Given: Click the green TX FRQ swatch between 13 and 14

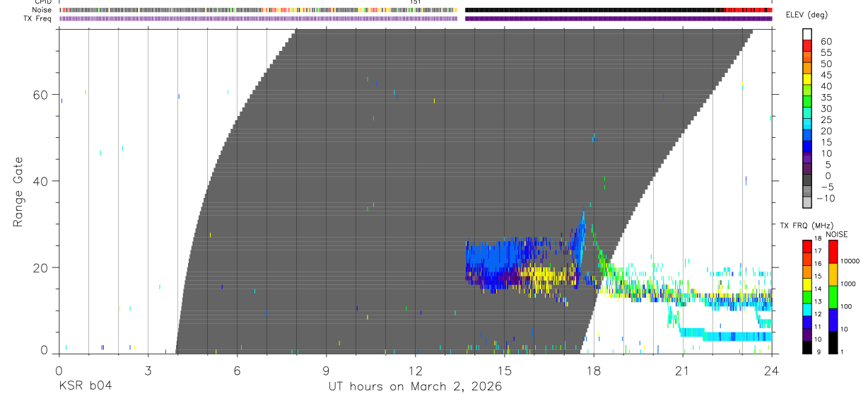Looking at the screenshot, I should click(x=807, y=296).
